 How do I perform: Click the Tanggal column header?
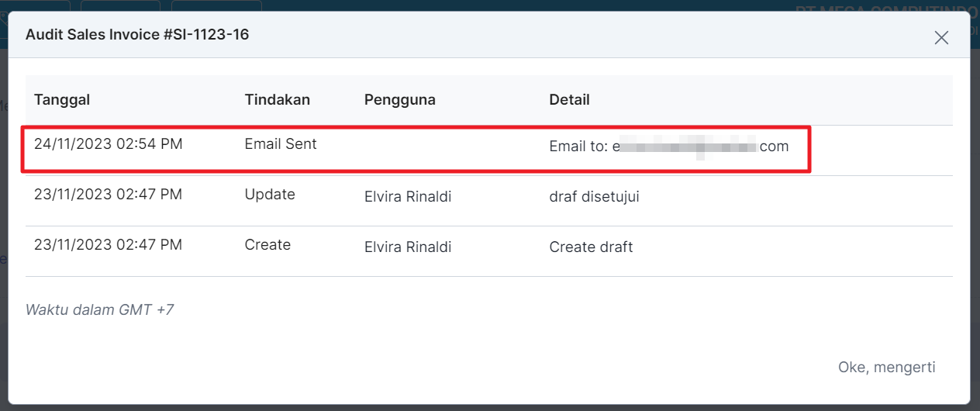62,99
